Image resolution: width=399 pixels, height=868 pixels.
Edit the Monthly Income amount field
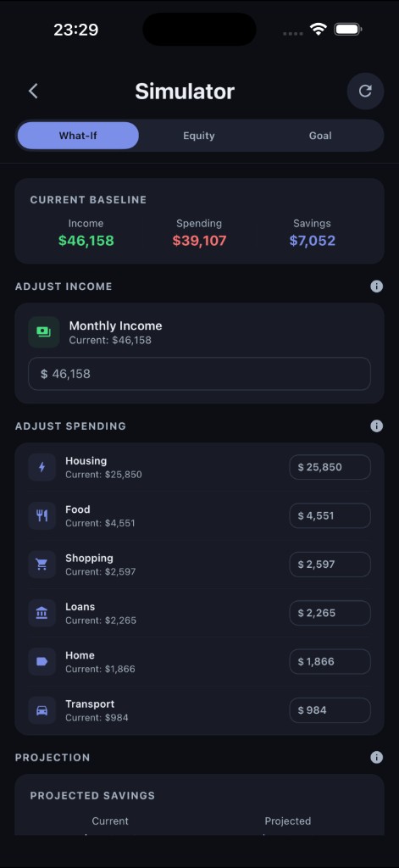click(199, 374)
